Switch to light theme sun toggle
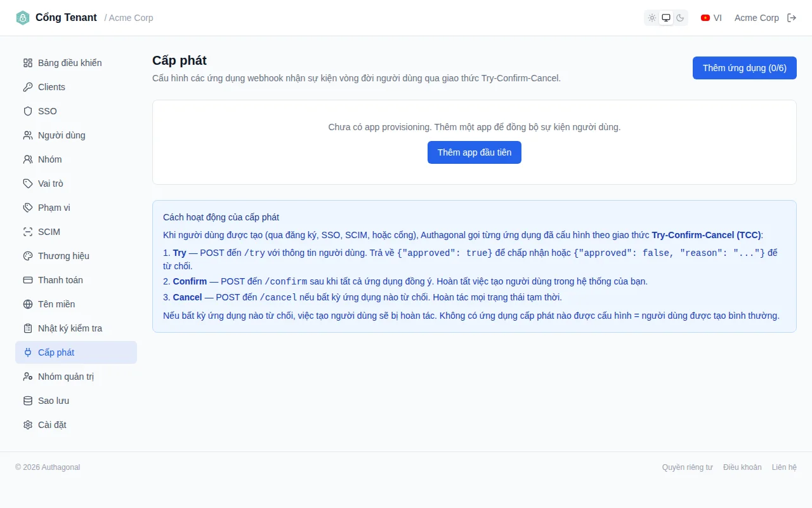Image resolution: width=812 pixels, height=508 pixels. (652, 18)
